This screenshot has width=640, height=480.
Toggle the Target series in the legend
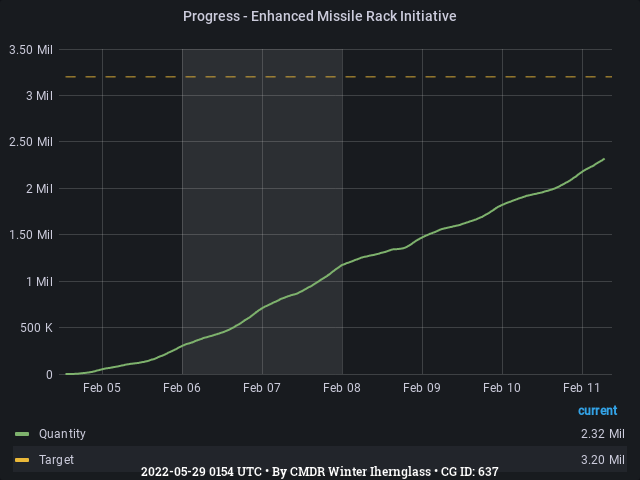56,460
